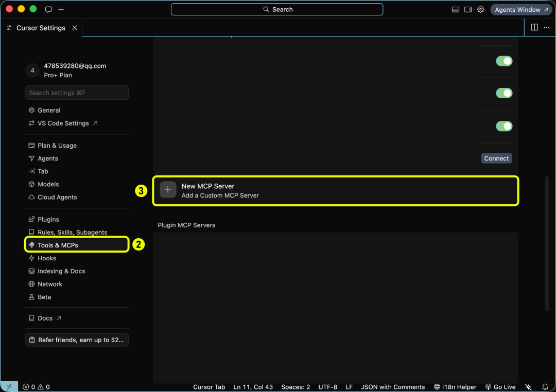Image resolution: width=556 pixels, height=392 pixels.
Task: Toggle the third MCP server switch
Action: click(x=504, y=126)
